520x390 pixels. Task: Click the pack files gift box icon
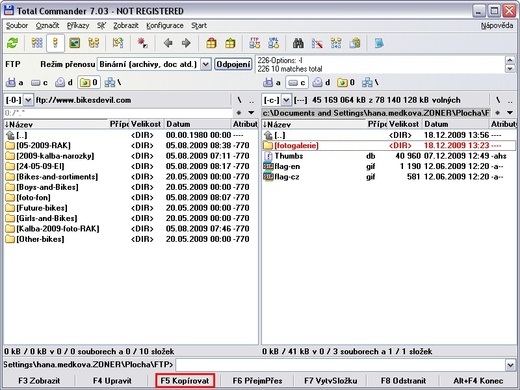(211, 43)
